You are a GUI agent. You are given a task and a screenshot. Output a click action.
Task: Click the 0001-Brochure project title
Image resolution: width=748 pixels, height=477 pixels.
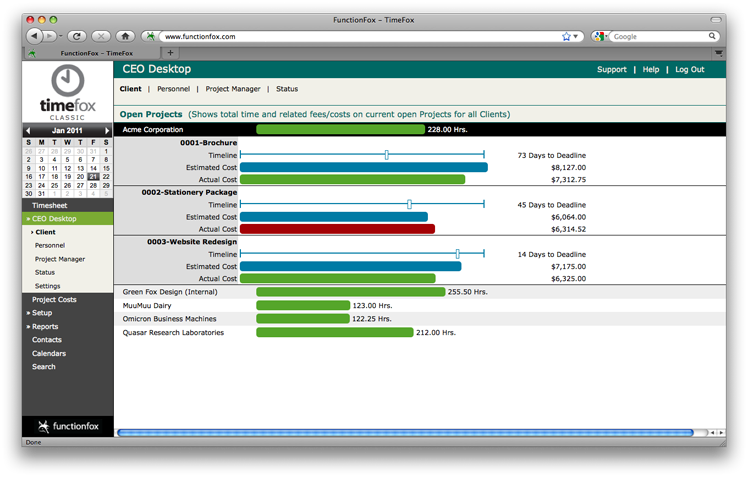208,143
